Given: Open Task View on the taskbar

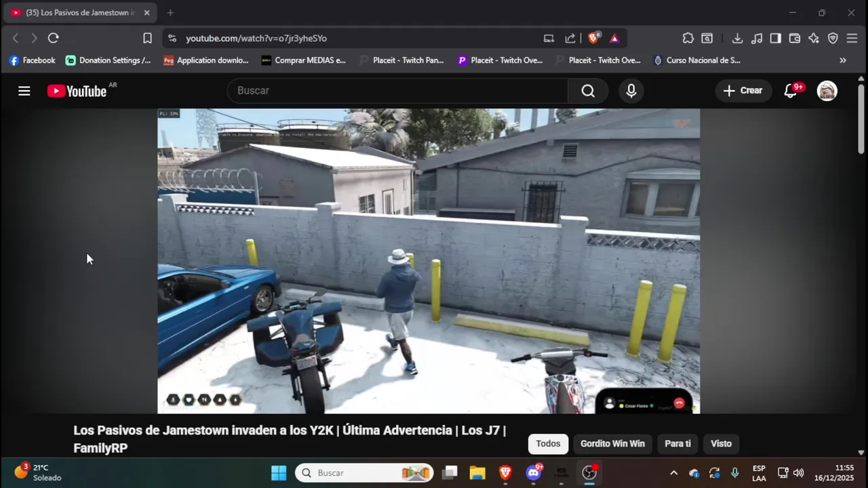Looking at the screenshot, I should [x=450, y=473].
